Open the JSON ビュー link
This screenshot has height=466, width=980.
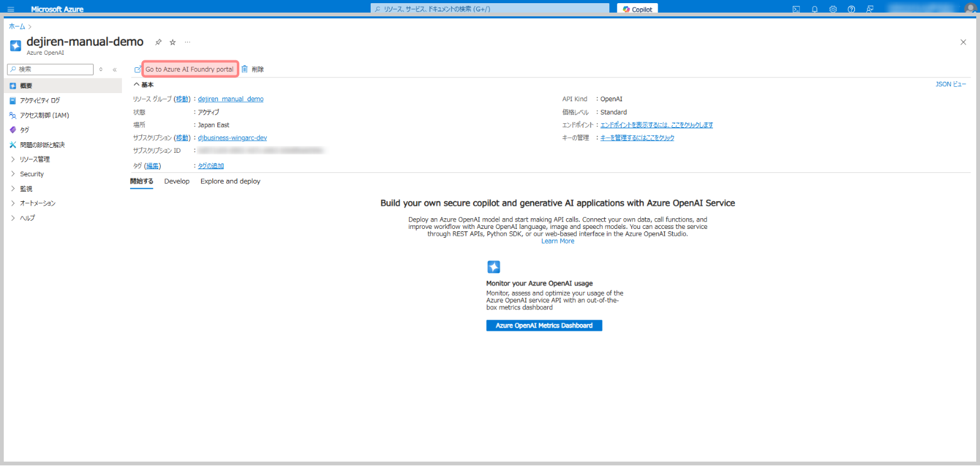tap(950, 84)
